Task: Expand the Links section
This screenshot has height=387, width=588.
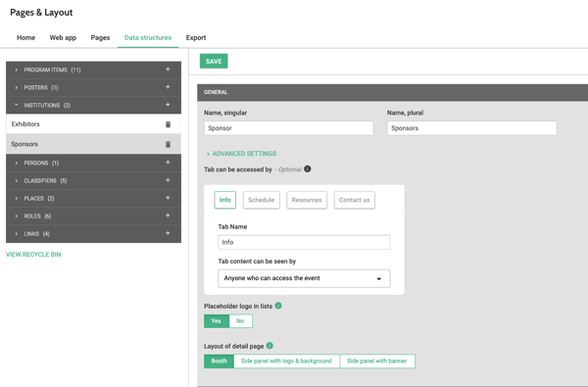Action: click(16, 233)
